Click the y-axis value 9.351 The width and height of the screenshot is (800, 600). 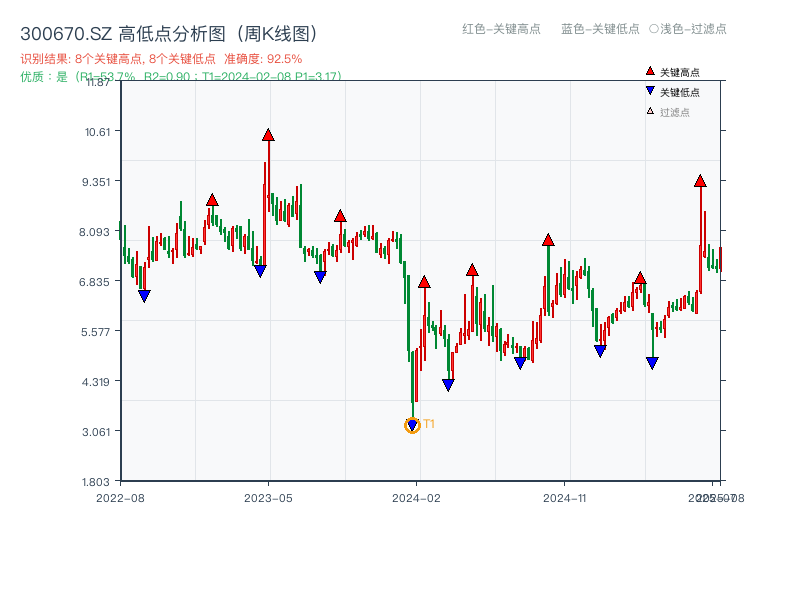tap(96, 182)
